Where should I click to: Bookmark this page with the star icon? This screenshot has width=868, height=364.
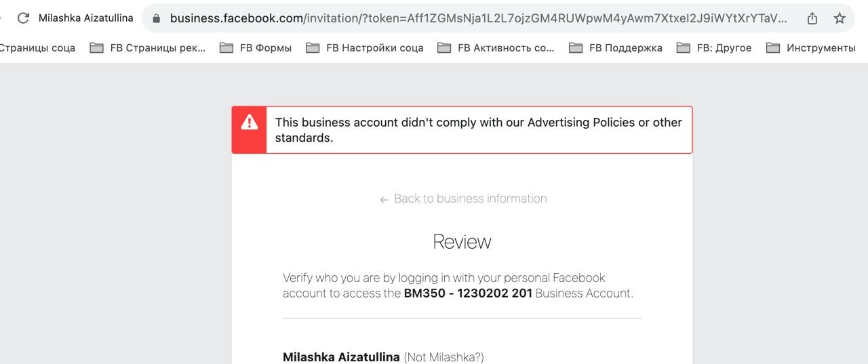pyautogui.click(x=840, y=18)
